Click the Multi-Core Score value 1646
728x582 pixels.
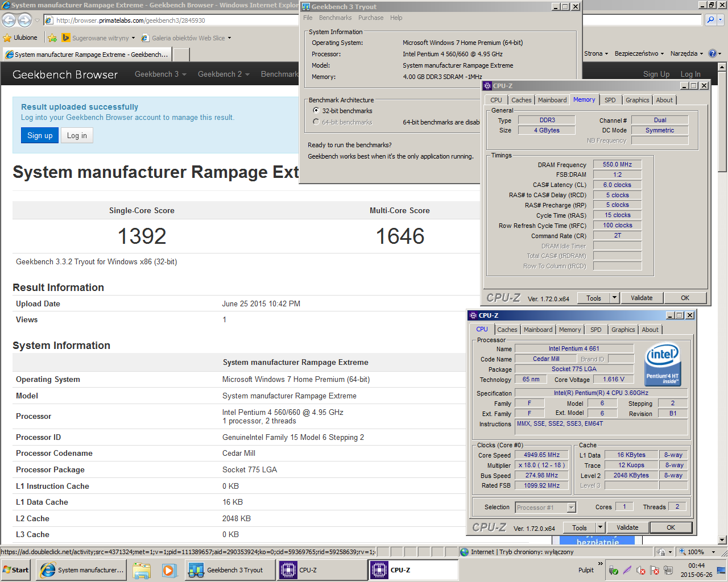pos(400,236)
